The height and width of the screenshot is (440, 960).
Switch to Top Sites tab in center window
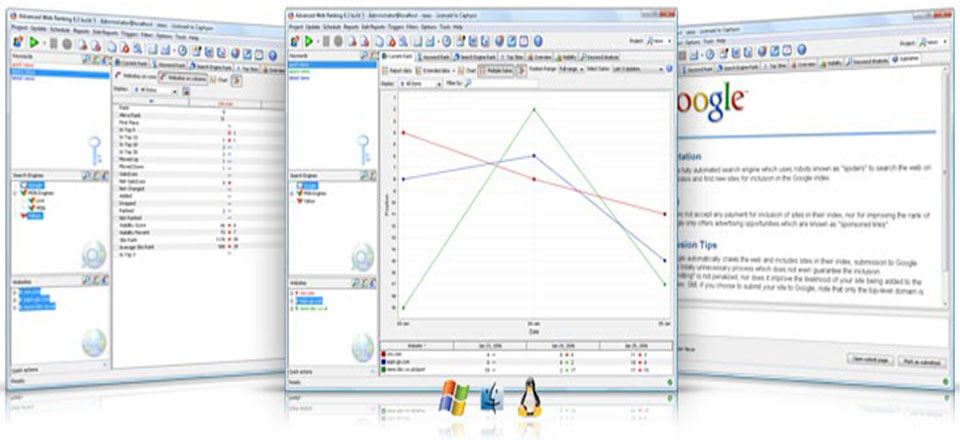click(x=511, y=56)
